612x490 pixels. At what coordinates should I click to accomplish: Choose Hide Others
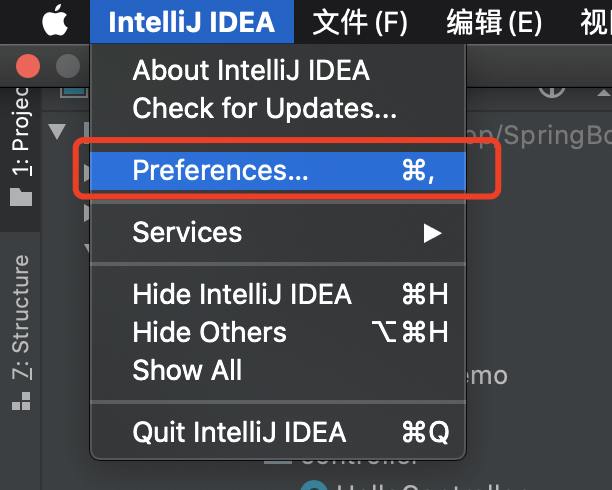click(x=278, y=332)
